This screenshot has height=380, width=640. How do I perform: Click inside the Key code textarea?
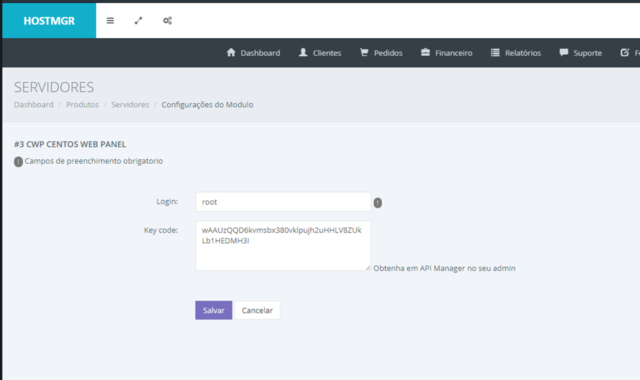[x=283, y=246]
